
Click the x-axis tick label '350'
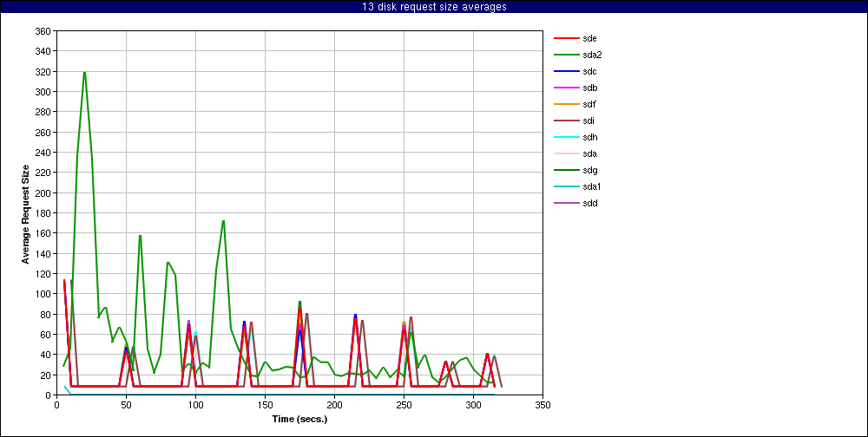tap(543, 406)
